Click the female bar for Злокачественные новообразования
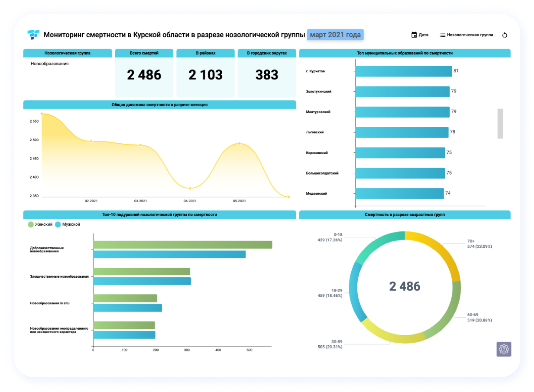Image resolution: width=534 pixels, height=392 pixels. 142,272
